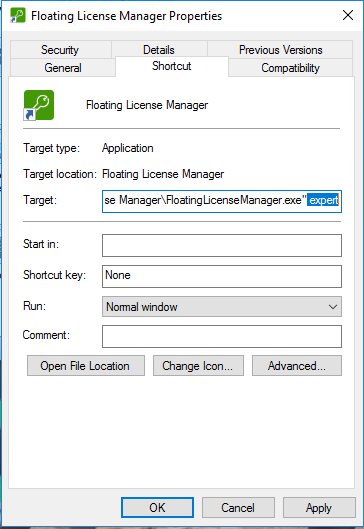
Task: Click the Shortcut key field
Action: click(222, 276)
